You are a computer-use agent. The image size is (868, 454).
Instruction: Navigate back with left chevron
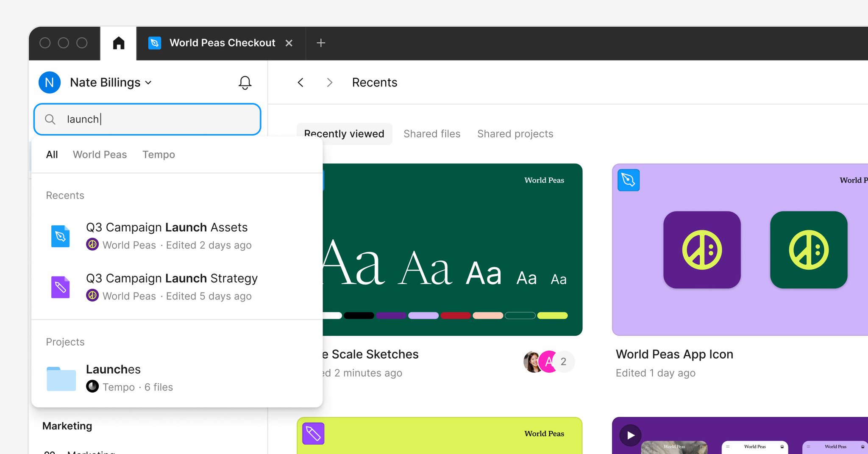click(x=300, y=82)
